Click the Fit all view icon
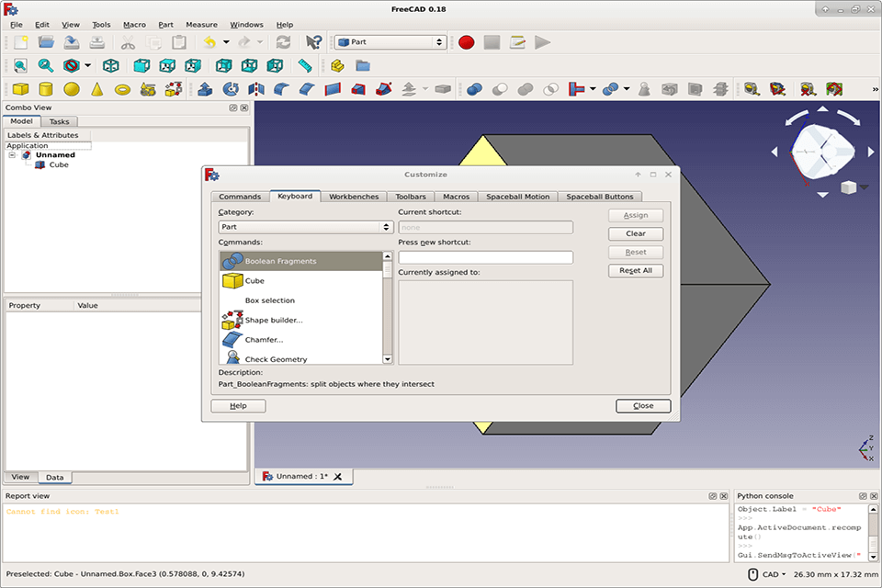Viewport: 882px width, 588px height. pyautogui.click(x=20, y=66)
